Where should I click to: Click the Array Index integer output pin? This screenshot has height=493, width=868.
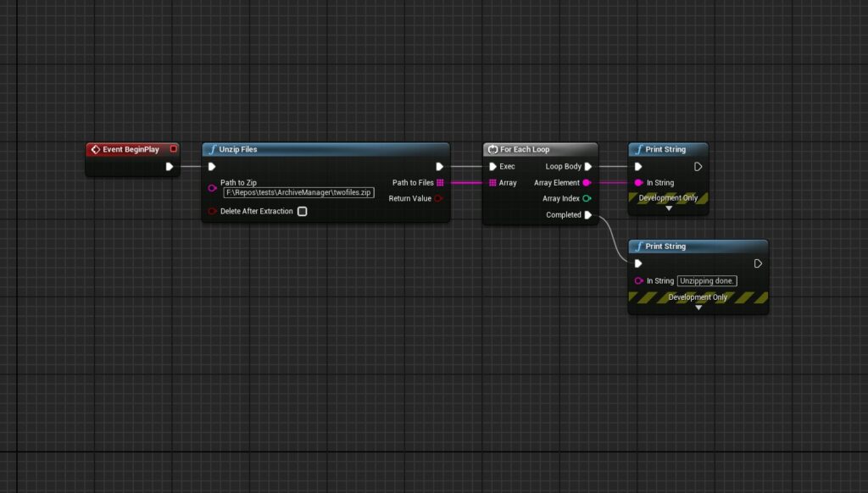coord(587,199)
